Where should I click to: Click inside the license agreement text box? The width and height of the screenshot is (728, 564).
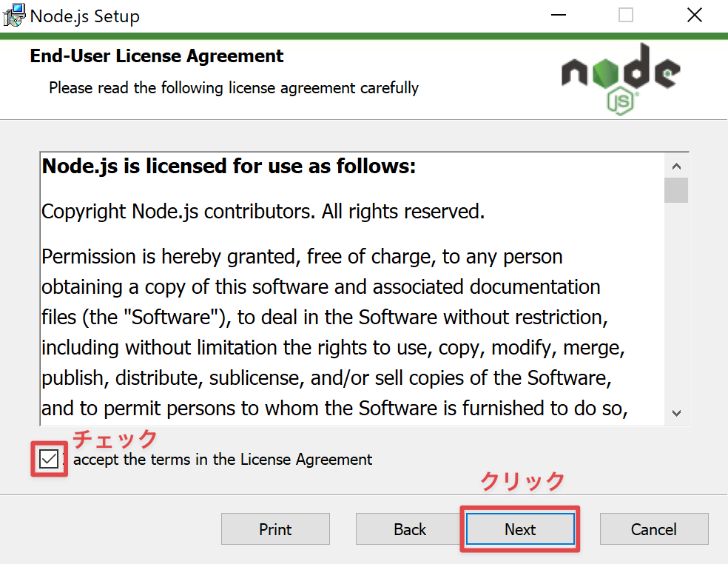(352, 288)
